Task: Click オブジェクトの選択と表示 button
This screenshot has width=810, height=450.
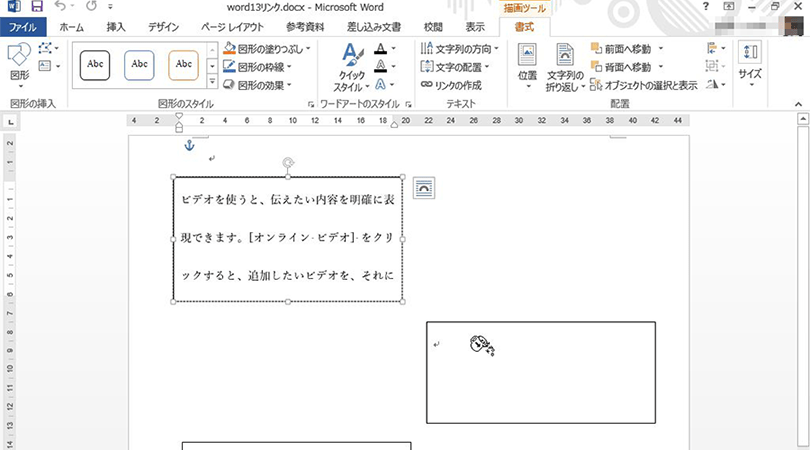Action: pyautogui.click(x=644, y=86)
